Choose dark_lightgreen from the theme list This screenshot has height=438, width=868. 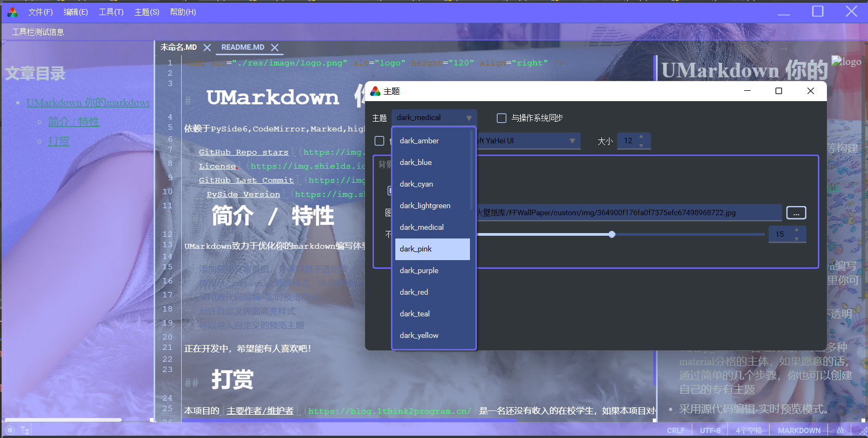click(433, 205)
